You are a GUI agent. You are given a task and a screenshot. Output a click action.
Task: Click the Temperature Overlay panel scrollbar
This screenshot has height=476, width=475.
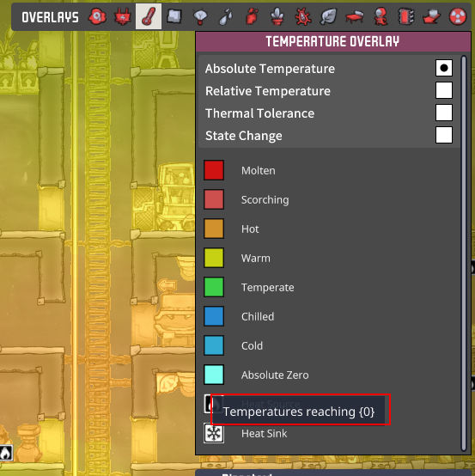tap(464, 253)
